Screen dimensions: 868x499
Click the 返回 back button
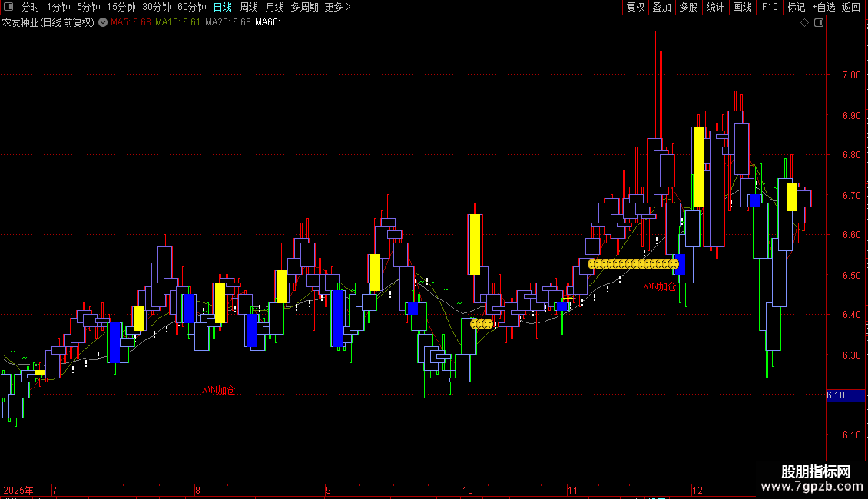851,7
